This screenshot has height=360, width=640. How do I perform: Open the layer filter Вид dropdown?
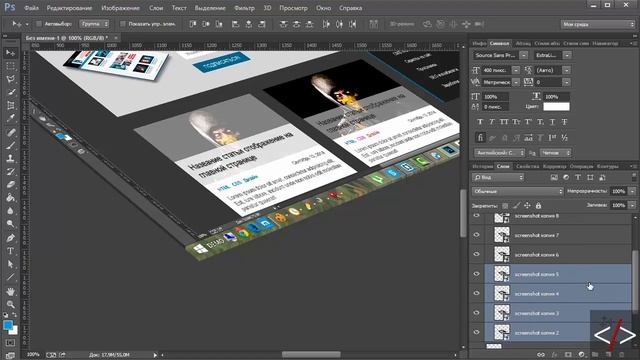[498, 178]
